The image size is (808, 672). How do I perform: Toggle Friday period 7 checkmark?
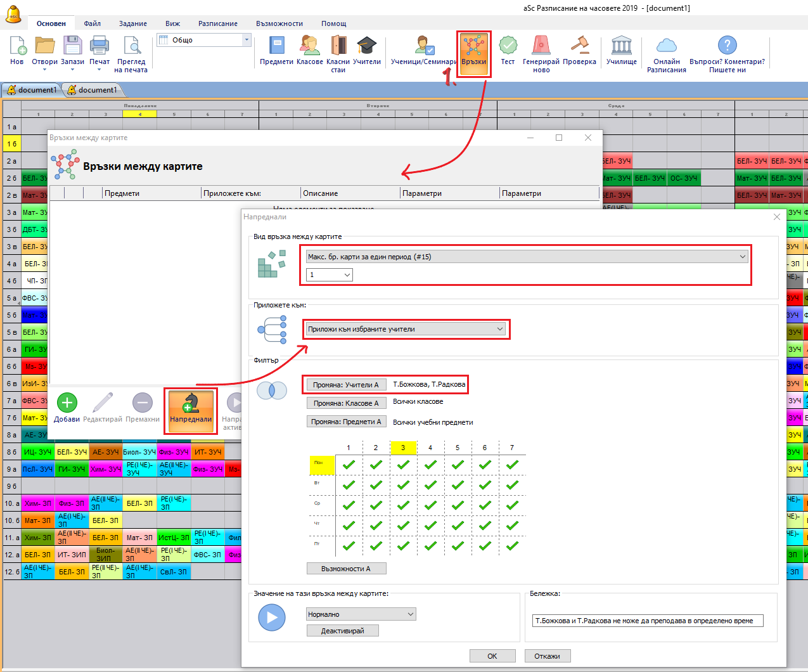512,545
